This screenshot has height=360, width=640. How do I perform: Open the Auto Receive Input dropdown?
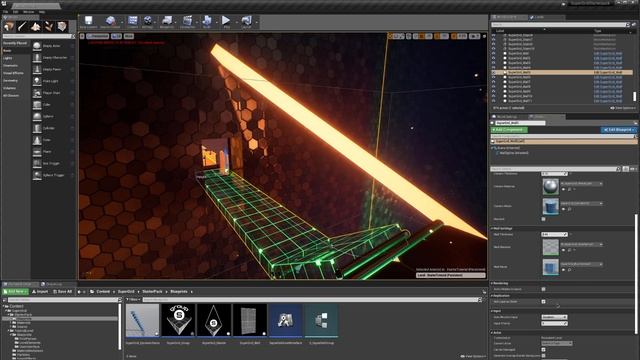coord(554,317)
